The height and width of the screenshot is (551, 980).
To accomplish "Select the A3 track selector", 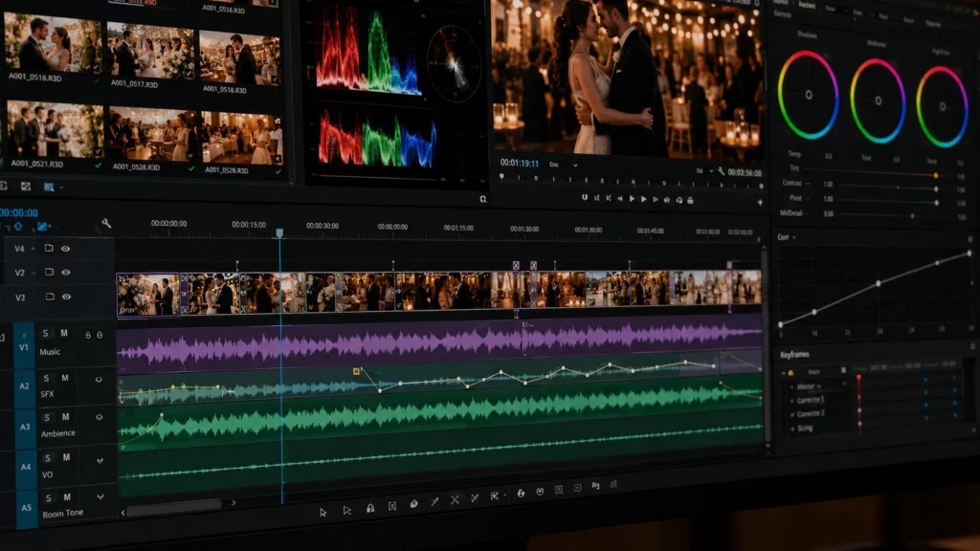I will [25, 428].
